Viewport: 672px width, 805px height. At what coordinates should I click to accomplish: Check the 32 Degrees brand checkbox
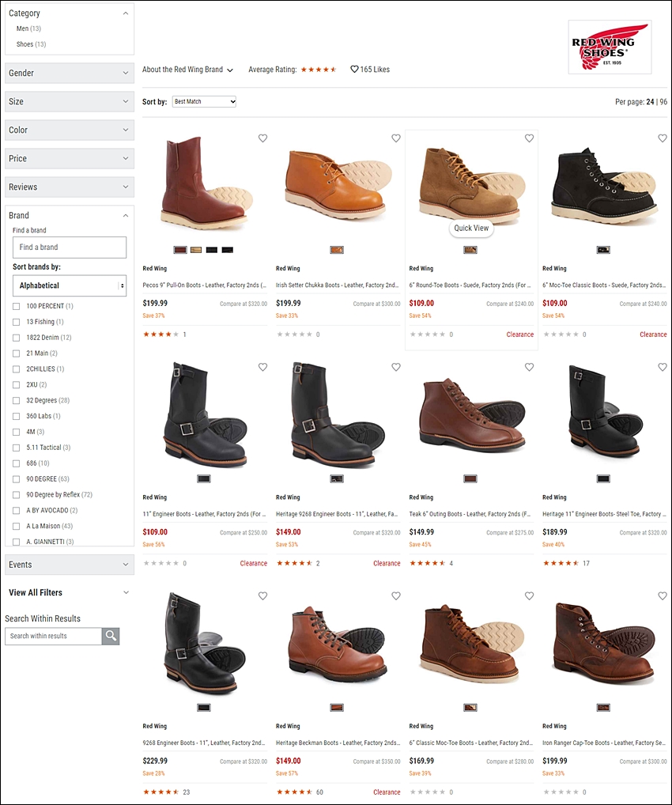tap(17, 400)
